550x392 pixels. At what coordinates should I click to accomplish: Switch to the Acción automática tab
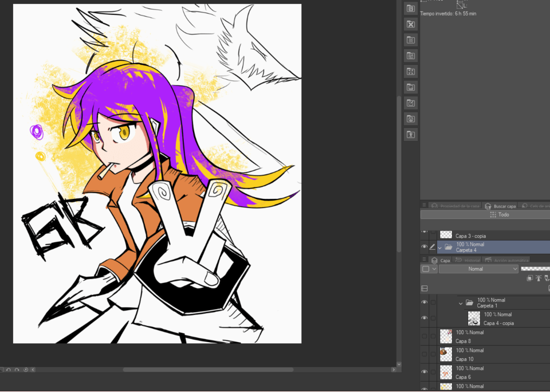click(x=506, y=260)
